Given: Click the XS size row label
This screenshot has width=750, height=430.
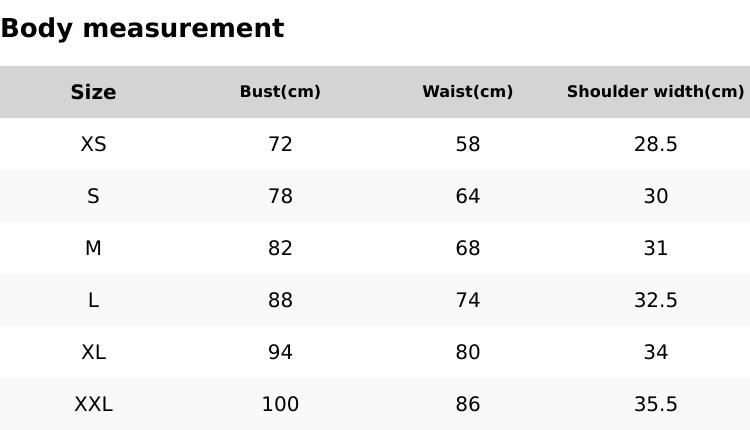Looking at the screenshot, I should click(x=93, y=144).
